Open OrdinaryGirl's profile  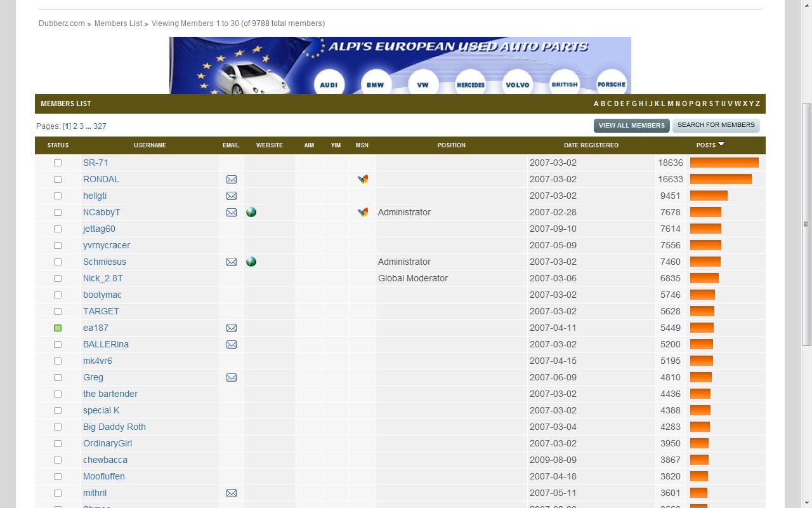[x=107, y=443]
